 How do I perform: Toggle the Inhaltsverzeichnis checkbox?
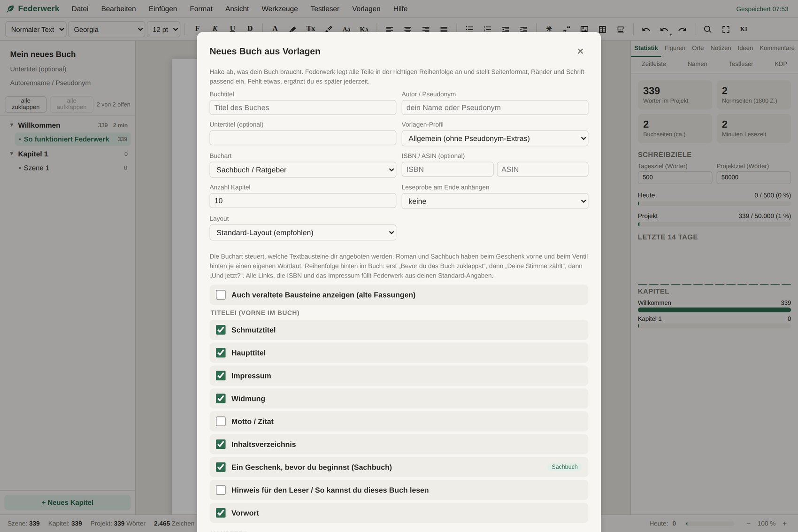click(221, 444)
